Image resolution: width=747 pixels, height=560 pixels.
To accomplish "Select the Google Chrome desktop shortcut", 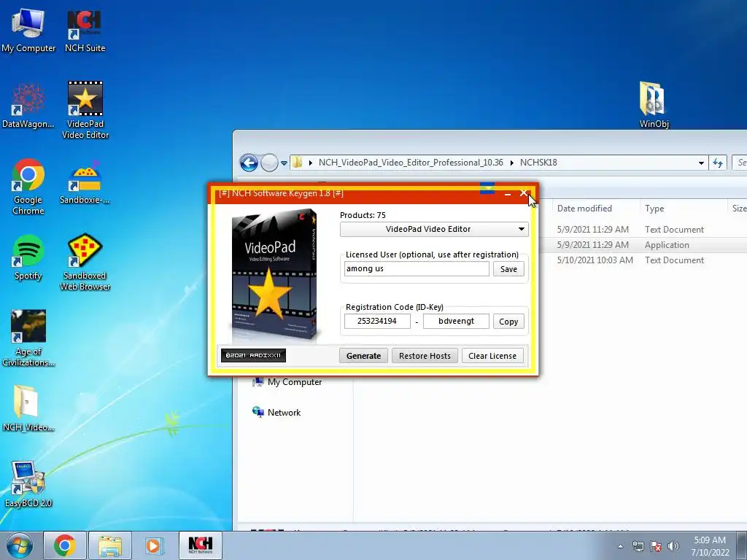I will click(x=28, y=186).
